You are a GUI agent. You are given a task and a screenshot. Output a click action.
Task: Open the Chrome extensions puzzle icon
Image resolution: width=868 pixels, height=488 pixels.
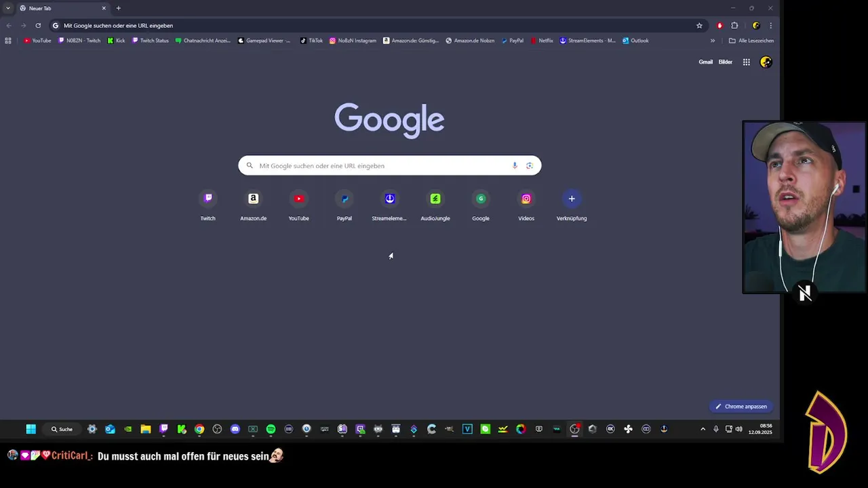(x=734, y=26)
